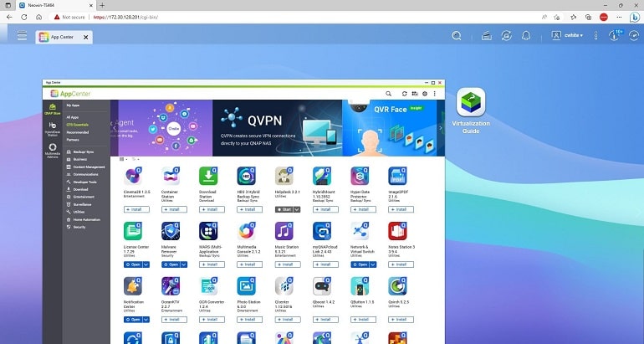Click the Qboost app icon
Screen dimensions: 644x344
tap(322, 286)
